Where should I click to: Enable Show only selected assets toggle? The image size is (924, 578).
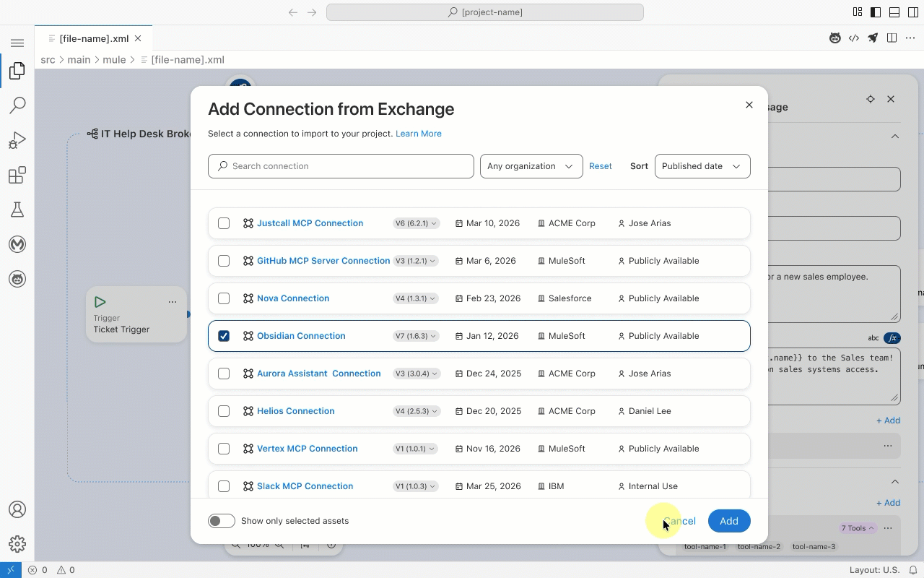222,521
